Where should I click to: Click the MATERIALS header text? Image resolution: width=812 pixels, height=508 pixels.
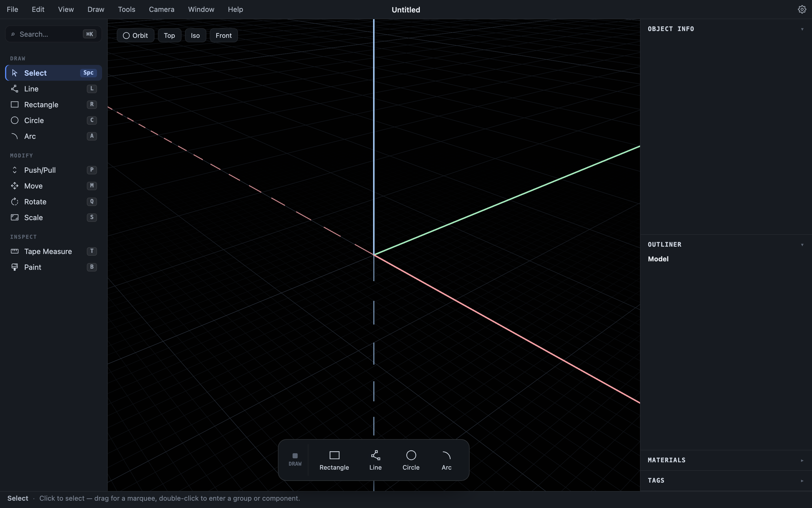tap(667, 460)
